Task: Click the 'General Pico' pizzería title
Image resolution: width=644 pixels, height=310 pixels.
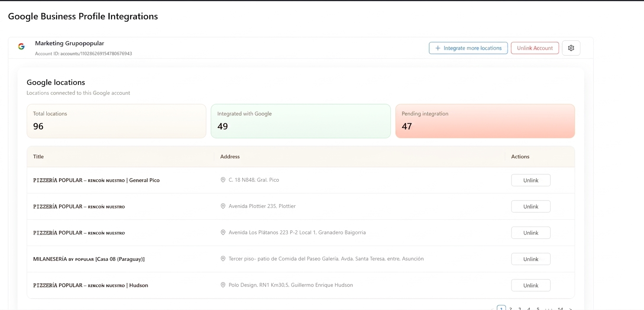Action: tap(97, 180)
